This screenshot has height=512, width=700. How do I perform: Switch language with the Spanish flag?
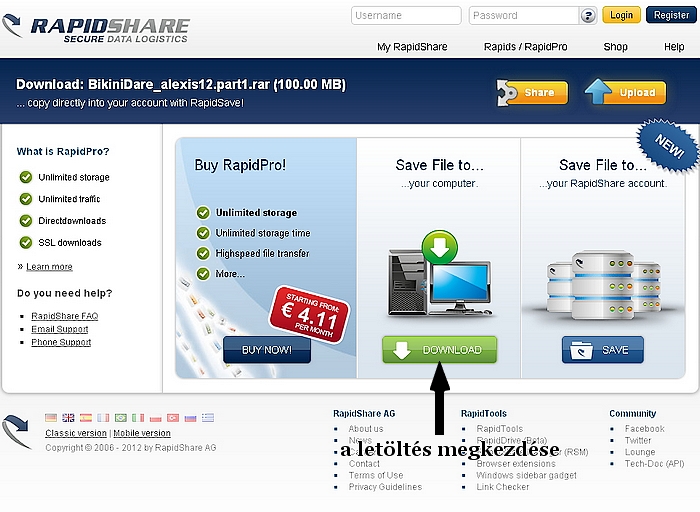coord(86,418)
